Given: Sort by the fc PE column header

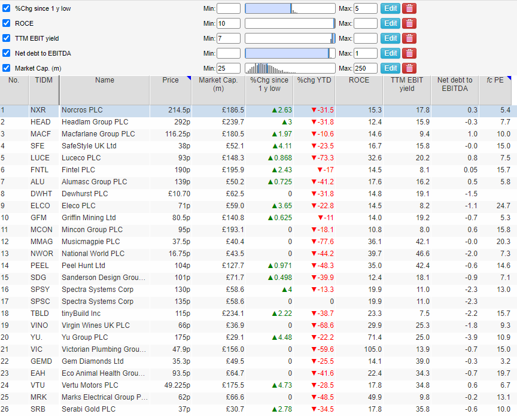Looking at the screenshot, I should click(x=495, y=90).
